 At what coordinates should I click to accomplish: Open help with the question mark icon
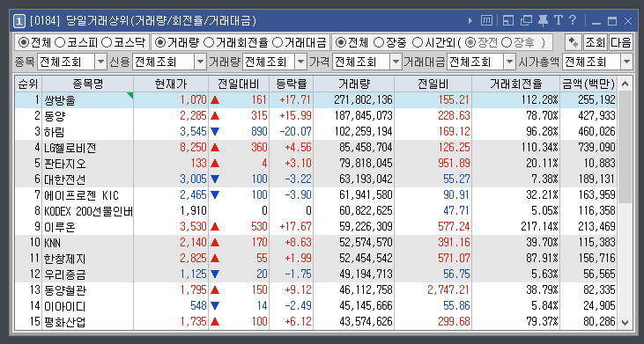(x=573, y=20)
